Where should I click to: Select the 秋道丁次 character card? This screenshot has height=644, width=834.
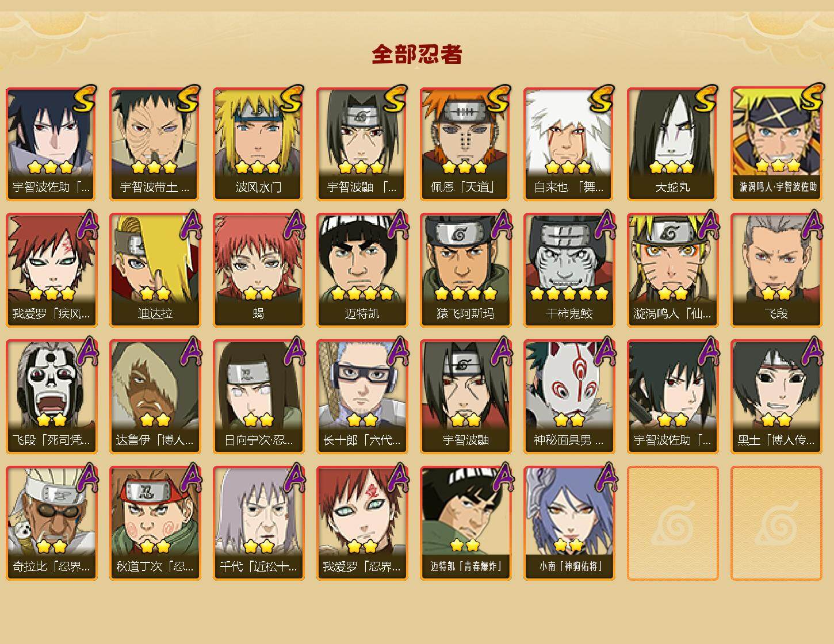point(155,523)
